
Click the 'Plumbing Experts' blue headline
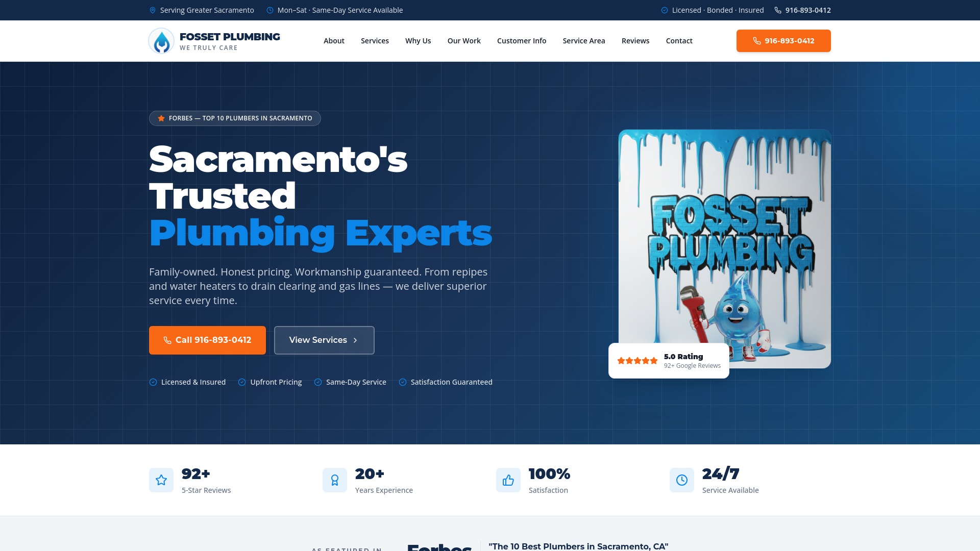321,233
